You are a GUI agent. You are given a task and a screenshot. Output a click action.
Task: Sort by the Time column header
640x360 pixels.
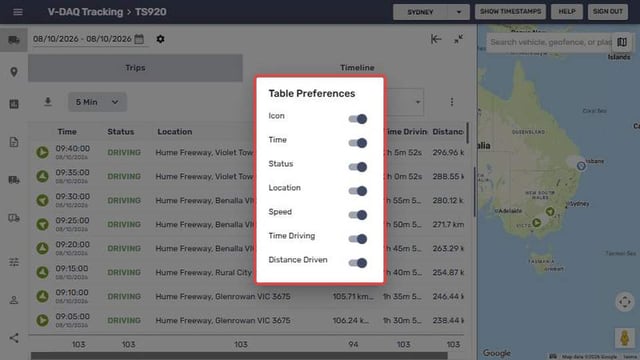(x=67, y=132)
